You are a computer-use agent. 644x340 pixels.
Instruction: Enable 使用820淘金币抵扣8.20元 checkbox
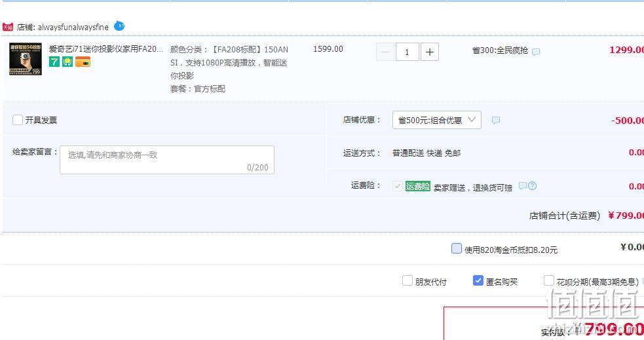pyautogui.click(x=457, y=248)
